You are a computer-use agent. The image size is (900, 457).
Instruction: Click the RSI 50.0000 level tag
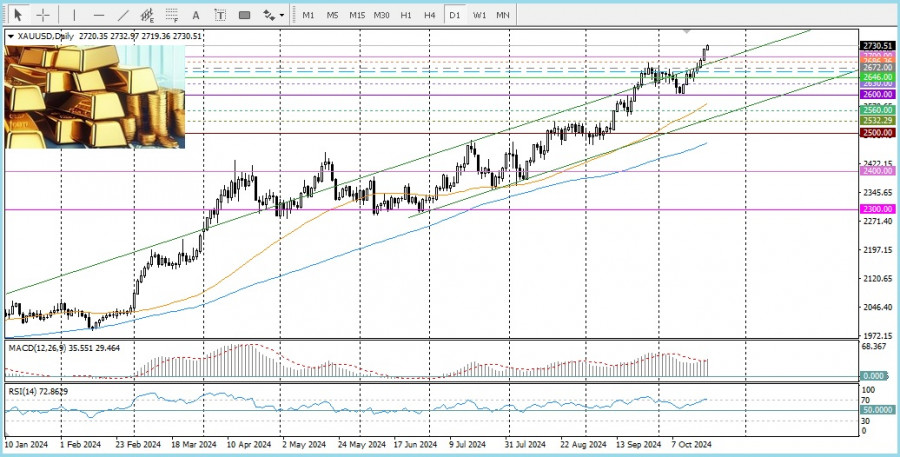click(876, 410)
